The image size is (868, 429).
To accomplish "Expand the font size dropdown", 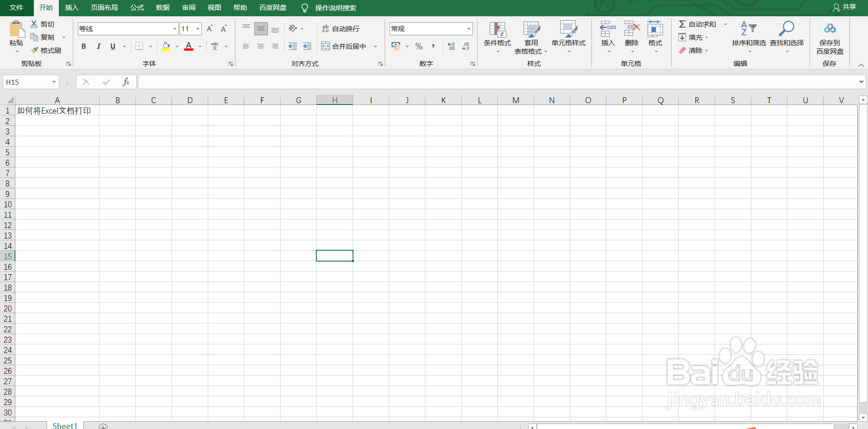I will click(x=198, y=29).
